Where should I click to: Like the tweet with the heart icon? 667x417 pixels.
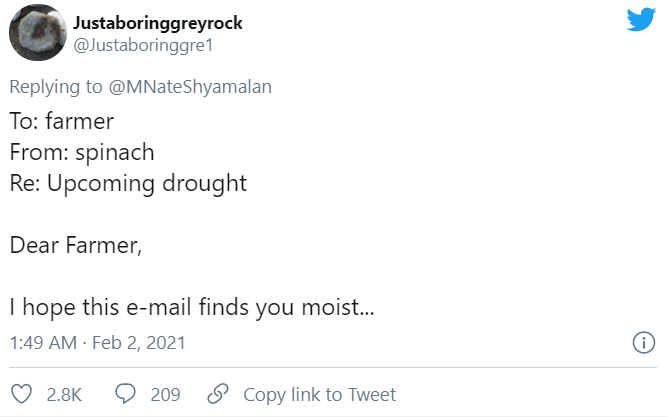21,394
